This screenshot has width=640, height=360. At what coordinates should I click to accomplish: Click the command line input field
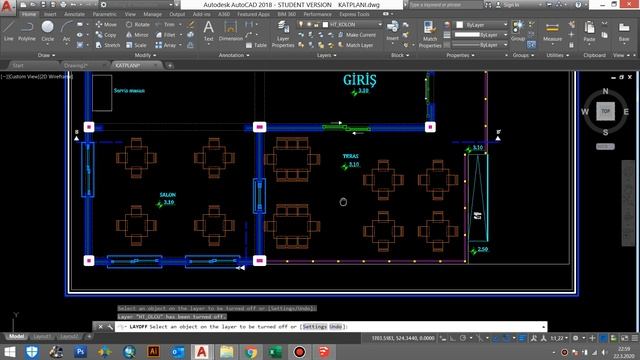click(331, 327)
